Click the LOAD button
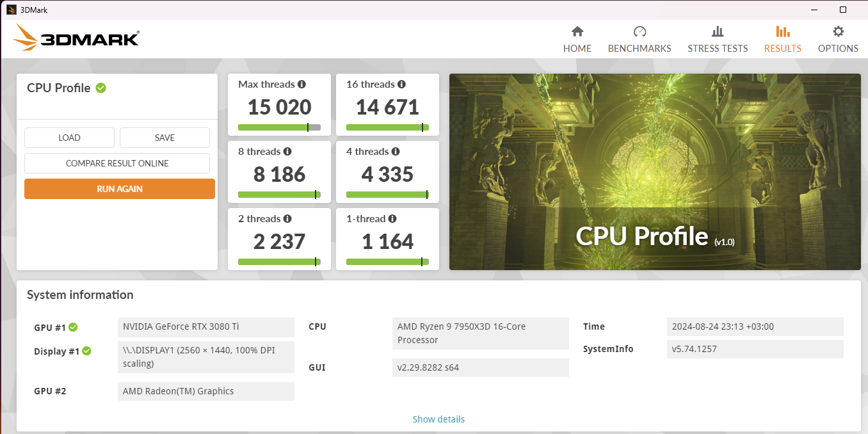The height and width of the screenshot is (434, 868). click(69, 138)
